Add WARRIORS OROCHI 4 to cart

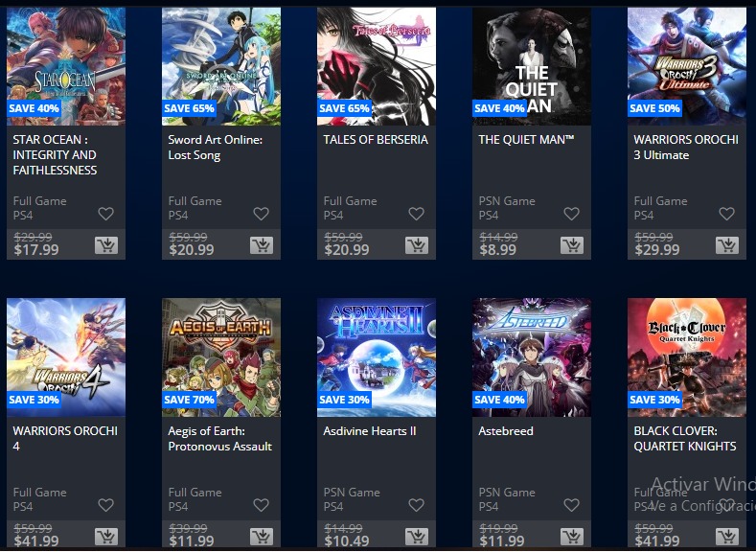(x=106, y=537)
